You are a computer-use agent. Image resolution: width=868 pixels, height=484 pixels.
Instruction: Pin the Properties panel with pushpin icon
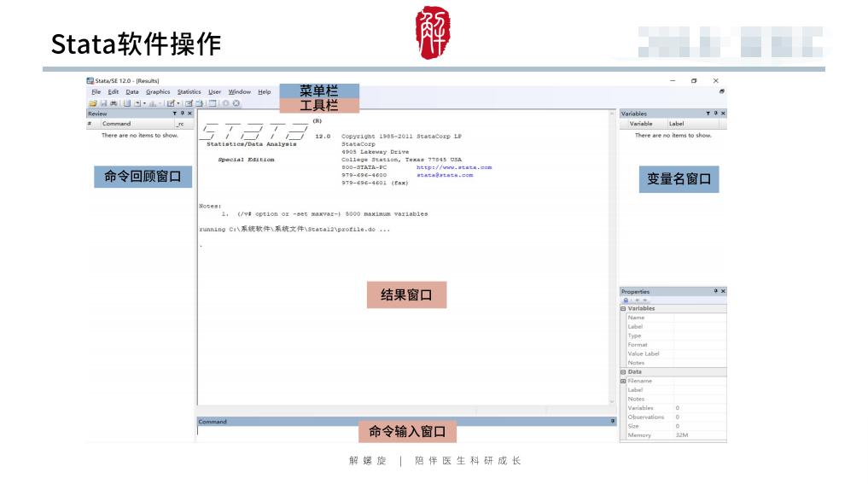click(716, 291)
